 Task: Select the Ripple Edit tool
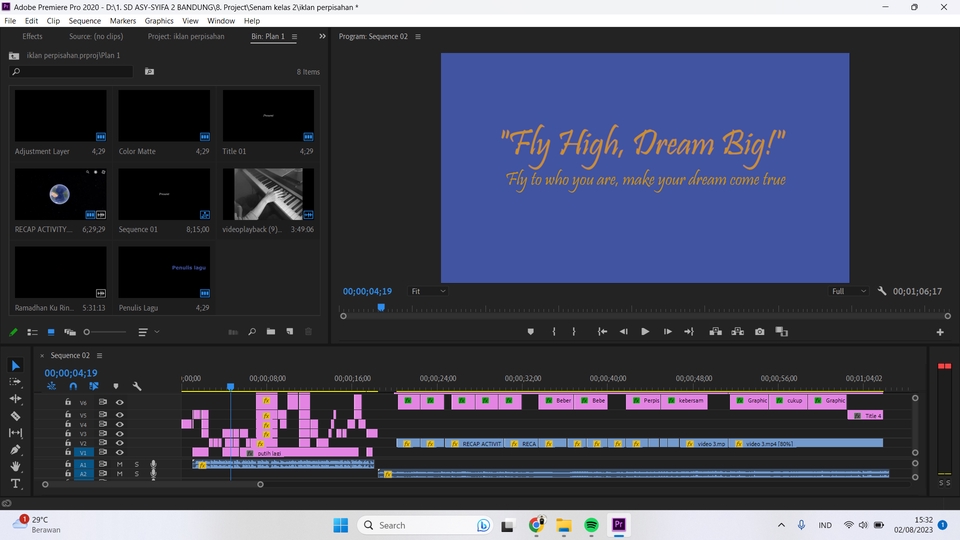pos(15,399)
